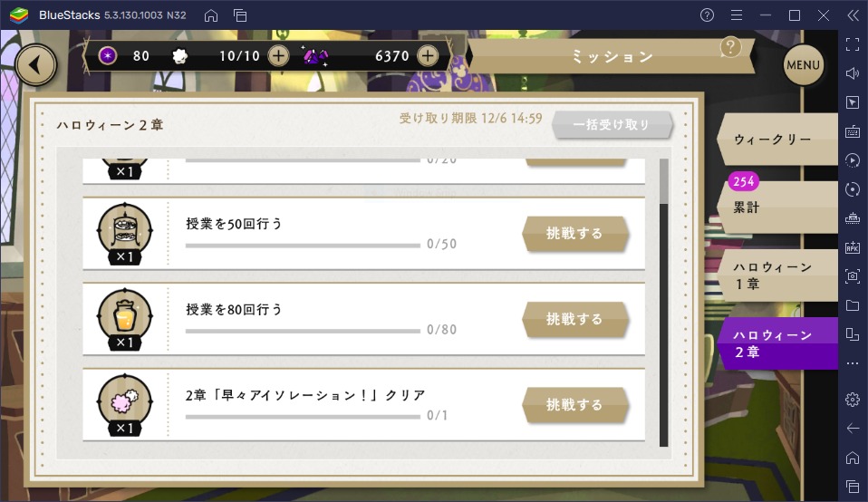Click the mission list vertical scrollbar
The image size is (868, 502).
tap(664, 302)
